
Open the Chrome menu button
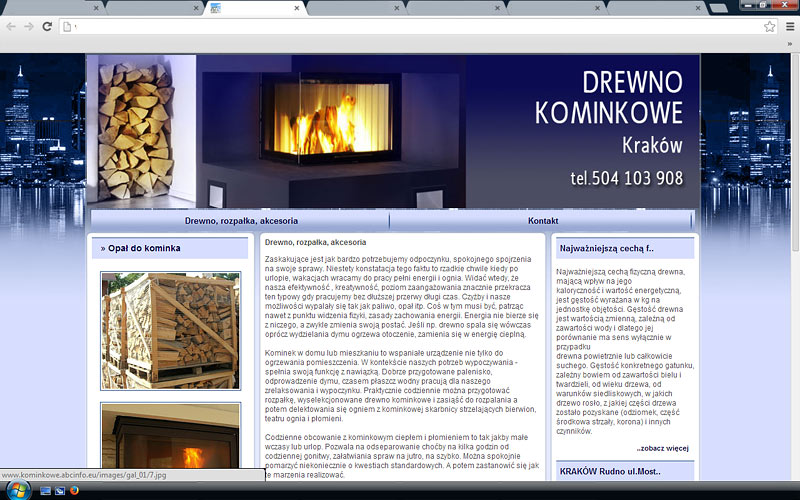click(x=789, y=27)
